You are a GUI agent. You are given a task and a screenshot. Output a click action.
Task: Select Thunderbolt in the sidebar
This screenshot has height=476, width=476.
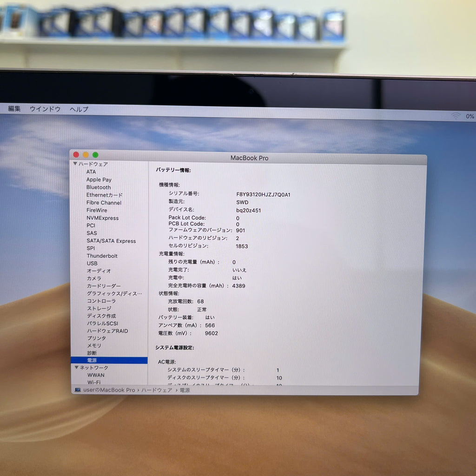click(102, 256)
